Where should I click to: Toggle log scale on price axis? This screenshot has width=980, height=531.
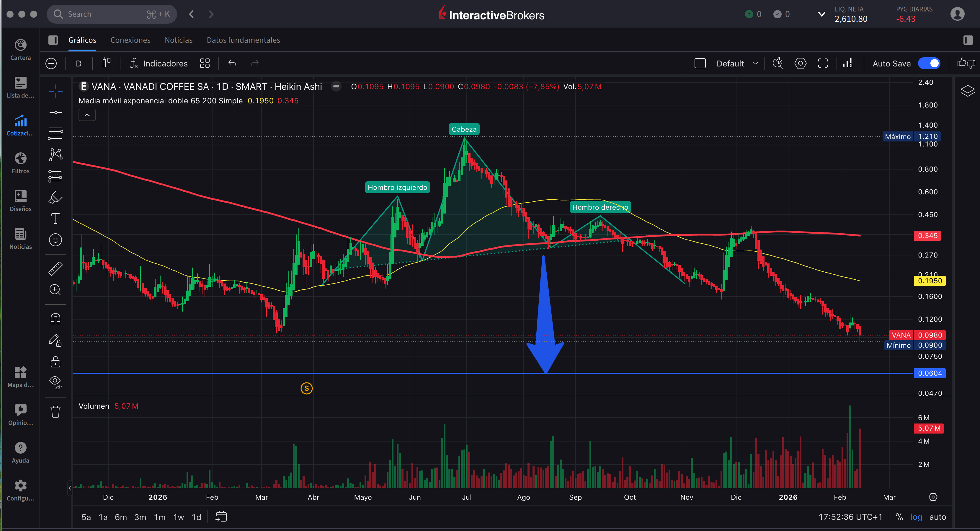916,517
